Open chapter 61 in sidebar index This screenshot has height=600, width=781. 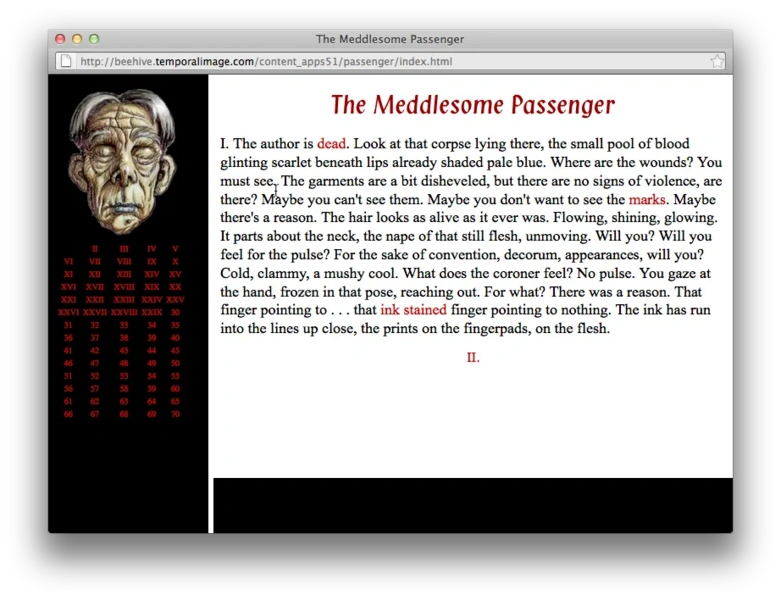(x=68, y=401)
